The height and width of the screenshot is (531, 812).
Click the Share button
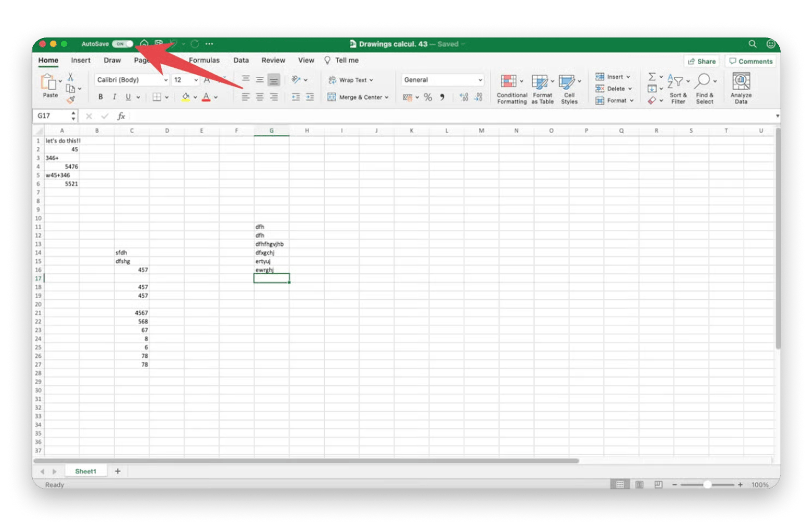point(701,61)
